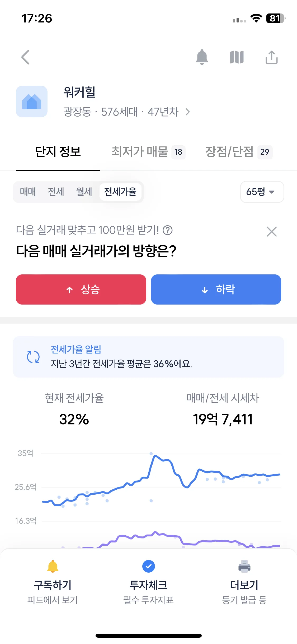Vote 상승 red button

coord(81,289)
